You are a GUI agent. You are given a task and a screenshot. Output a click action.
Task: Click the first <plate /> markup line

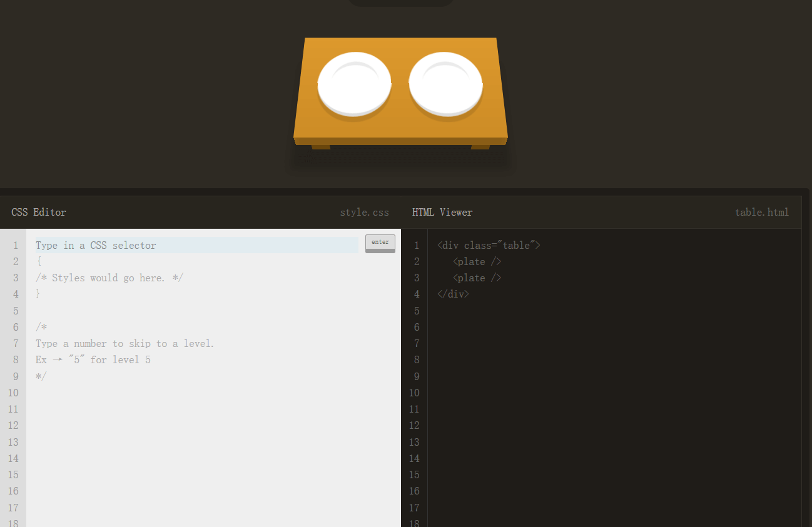pyautogui.click(x=477, y=261)
